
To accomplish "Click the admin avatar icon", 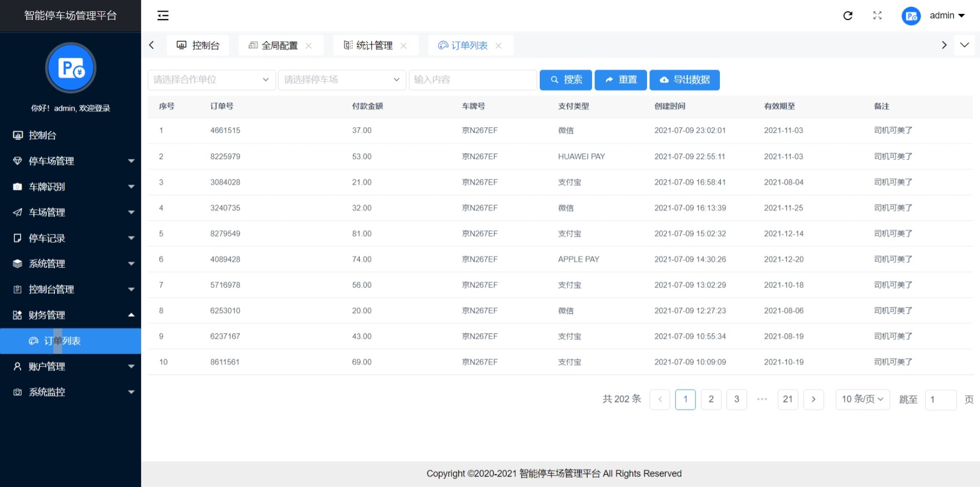I will [x=911, y=16].
